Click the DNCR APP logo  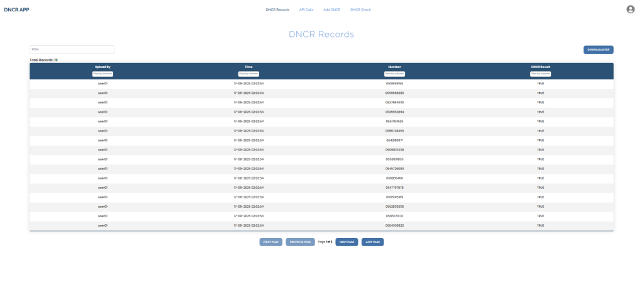pyautogui.click(x=17, y=9)
